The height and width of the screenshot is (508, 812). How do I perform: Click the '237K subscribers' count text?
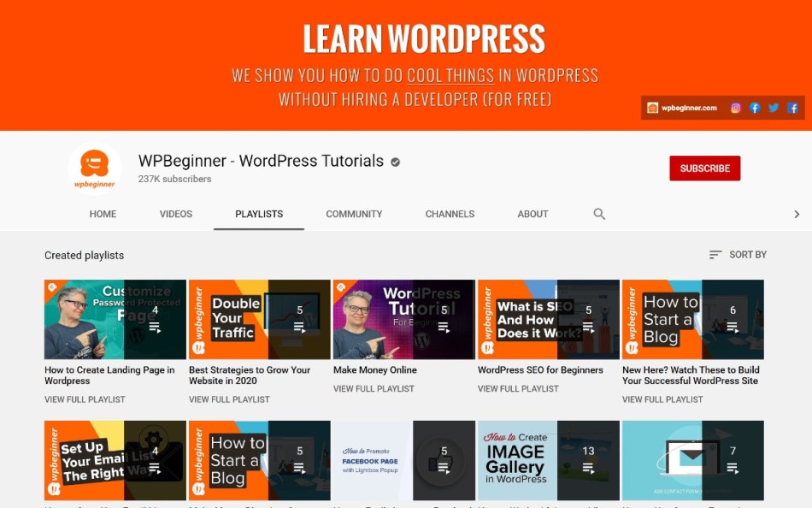174,179
